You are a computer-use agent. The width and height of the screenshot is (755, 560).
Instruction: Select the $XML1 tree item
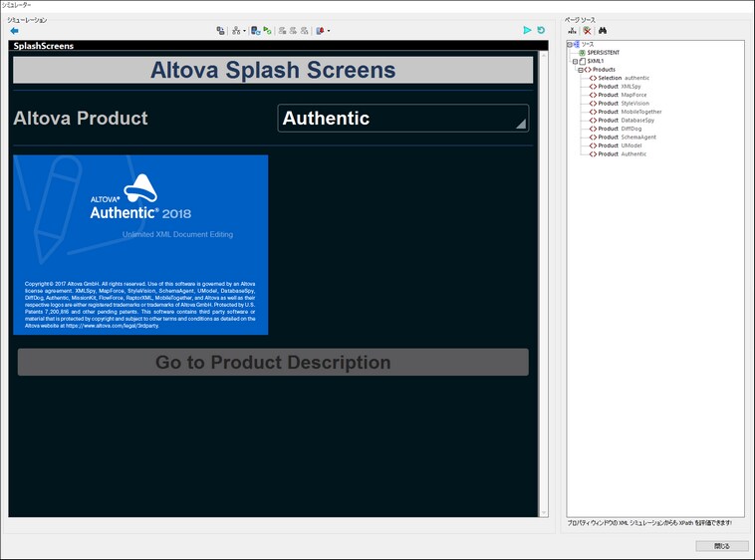coord(592,61)
